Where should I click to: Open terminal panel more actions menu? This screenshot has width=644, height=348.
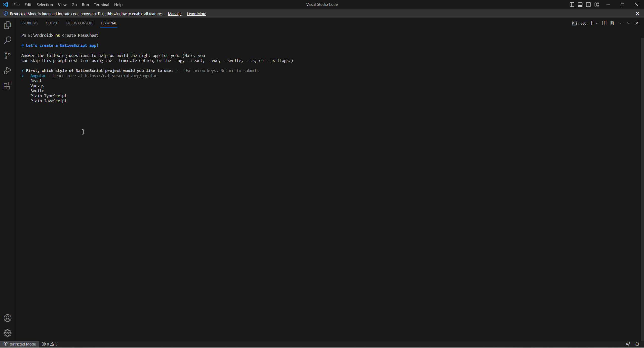click(x=620, y=23)
